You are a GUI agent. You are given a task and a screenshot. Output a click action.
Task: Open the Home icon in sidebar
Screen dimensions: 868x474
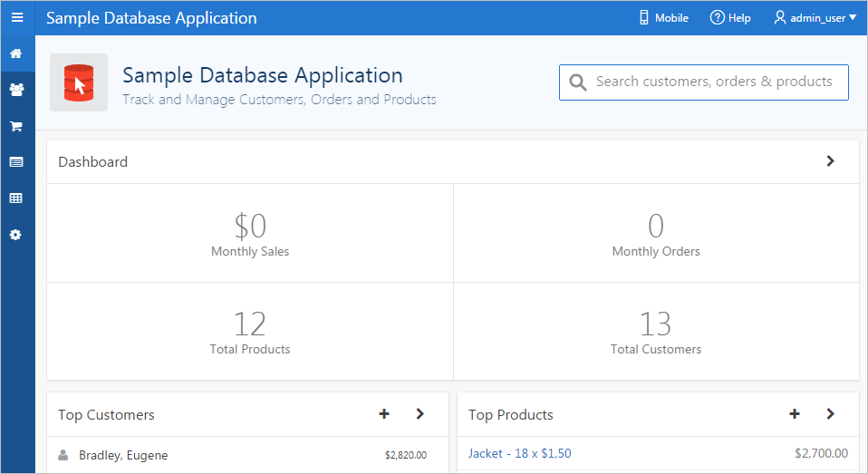16,53
